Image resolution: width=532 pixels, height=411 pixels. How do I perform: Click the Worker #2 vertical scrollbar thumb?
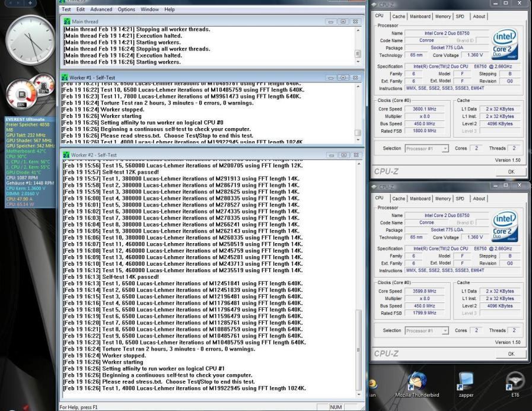pyautogui.click(x=359, y=349)
